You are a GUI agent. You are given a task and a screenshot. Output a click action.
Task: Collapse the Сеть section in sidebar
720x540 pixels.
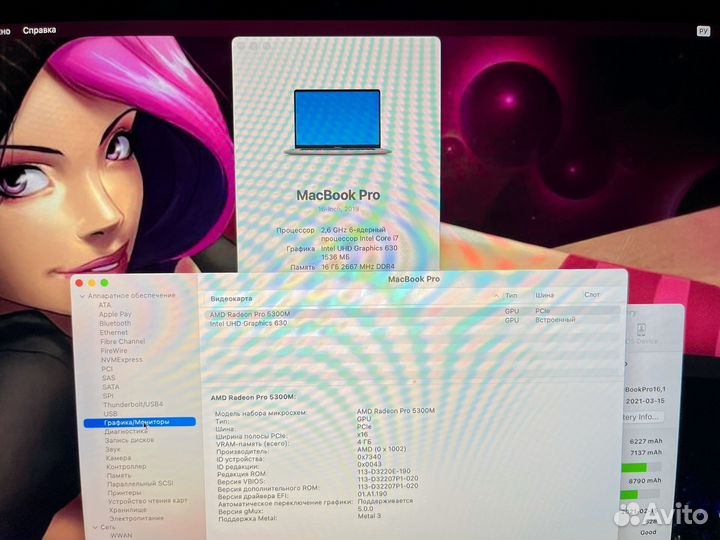click(x=96, y=527)
